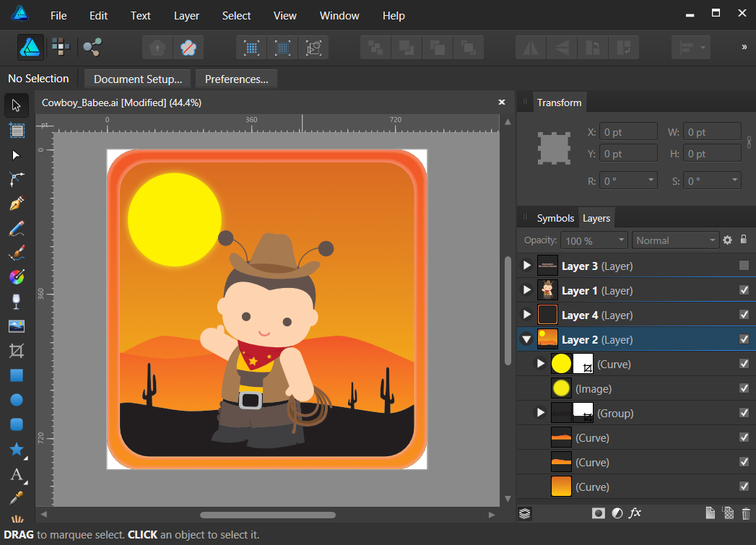Hide the Layer 1 layer
The width and height of the screenshot is (756, 545).
point(744,290)
